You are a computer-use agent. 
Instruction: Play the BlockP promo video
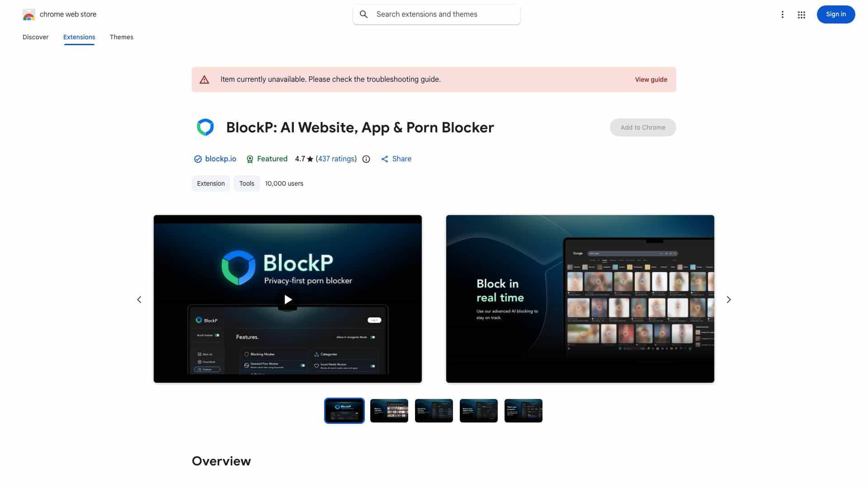coord(288,299)
